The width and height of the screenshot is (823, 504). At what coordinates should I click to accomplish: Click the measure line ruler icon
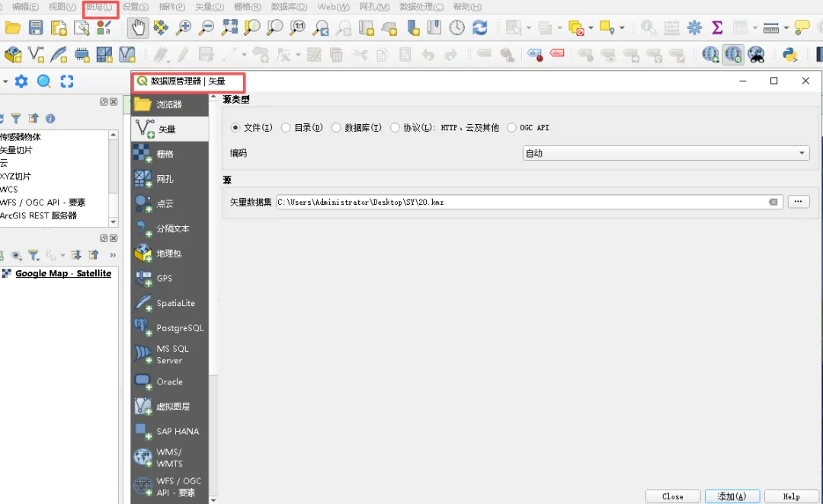tap(771, 28)
